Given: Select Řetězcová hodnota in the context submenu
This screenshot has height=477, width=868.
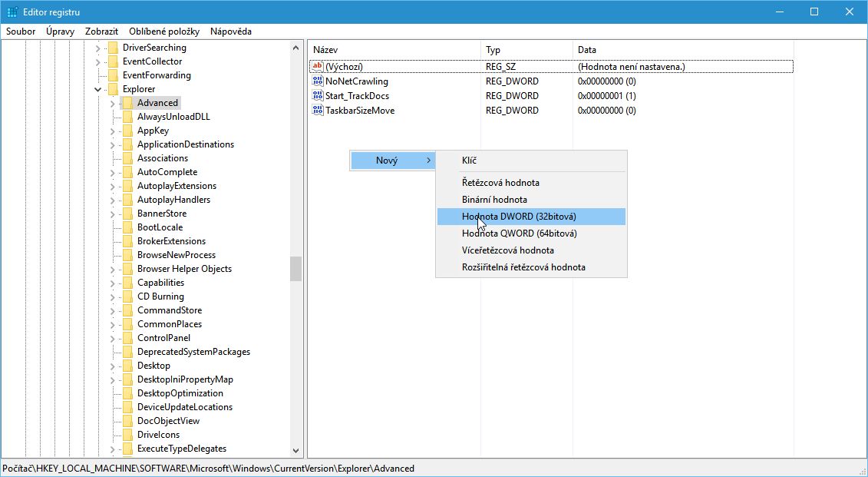Looking at the screenshot, I should tap(500, 183).
